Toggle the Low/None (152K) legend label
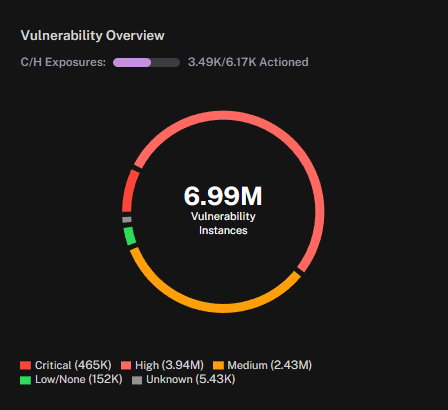 pos(79,380)
